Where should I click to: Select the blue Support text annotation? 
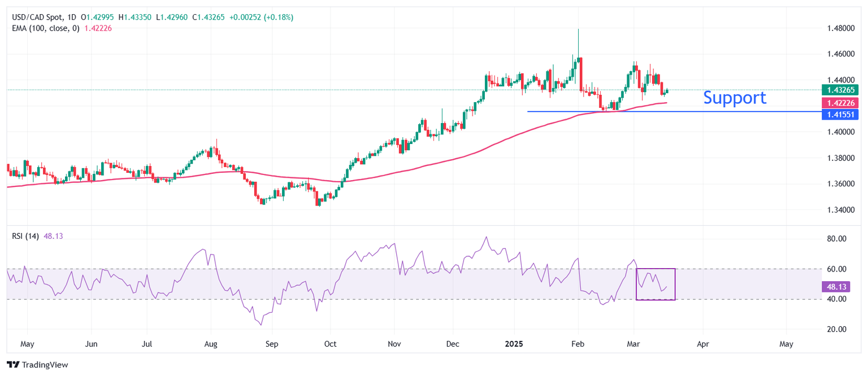point(735,98)
